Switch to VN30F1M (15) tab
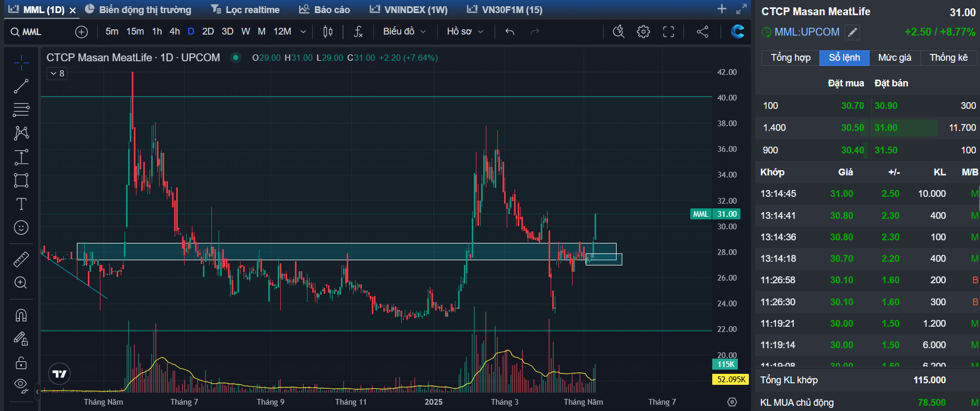The height and width of the screenshot is (411, 980). 505,9
